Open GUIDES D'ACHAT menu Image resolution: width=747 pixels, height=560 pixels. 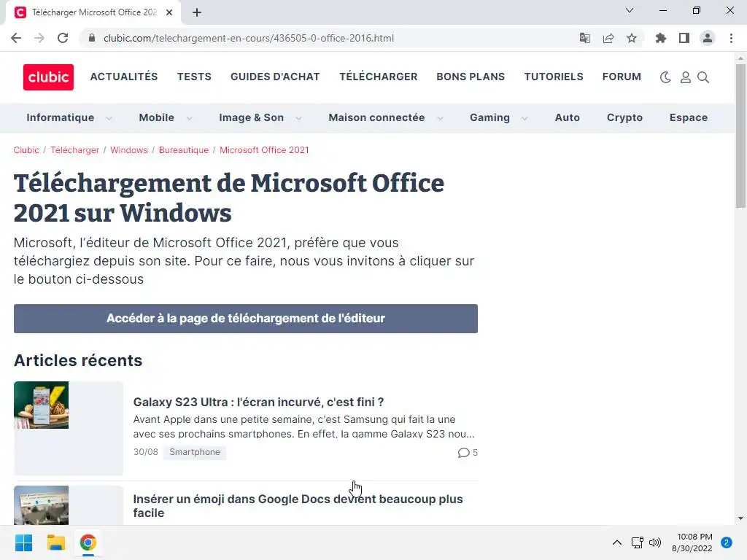tap(275, 77)
